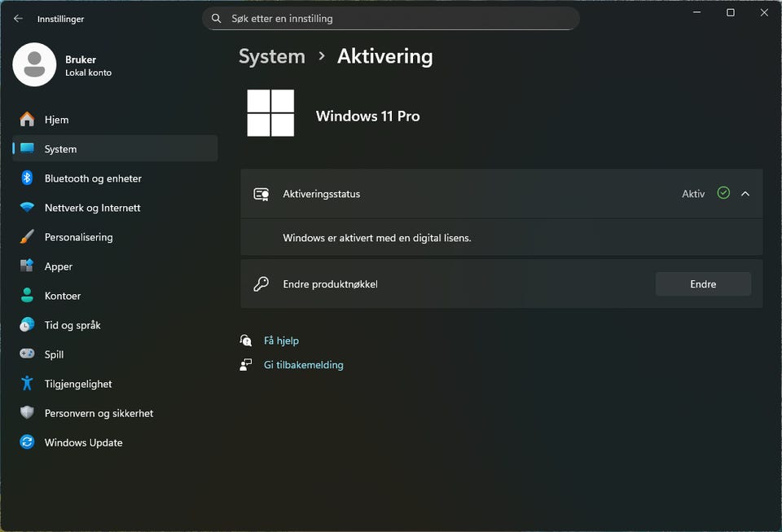Click the Tid og språk globe icon
Viewport: 782px width, 532px height.
(28, 325)
